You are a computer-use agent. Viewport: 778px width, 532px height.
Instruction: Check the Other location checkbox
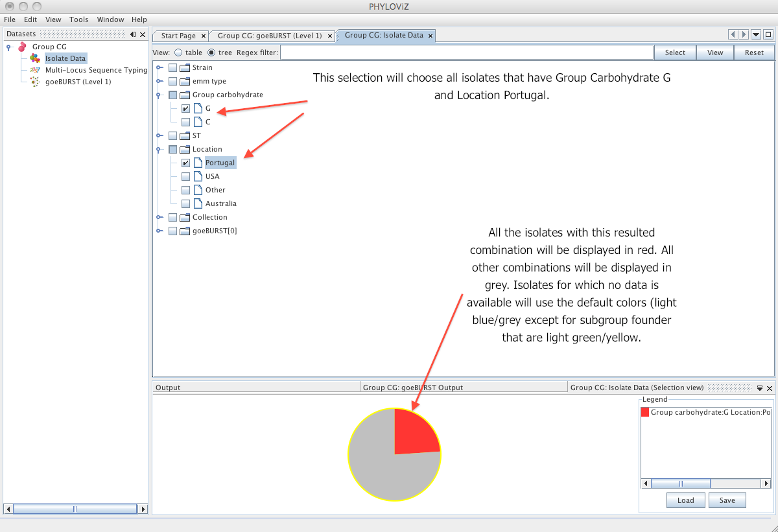(x=186, y=190)
